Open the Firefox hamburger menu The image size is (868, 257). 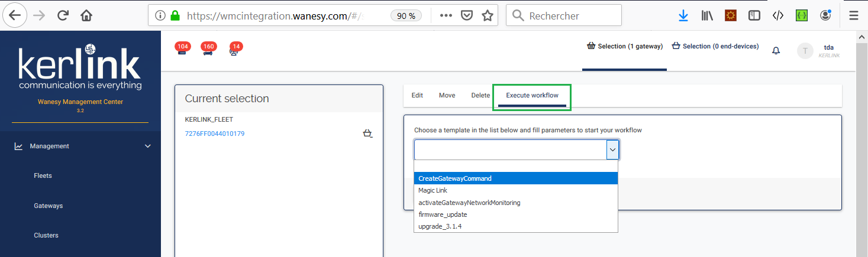pyautogui.click(x=853, y=16)
